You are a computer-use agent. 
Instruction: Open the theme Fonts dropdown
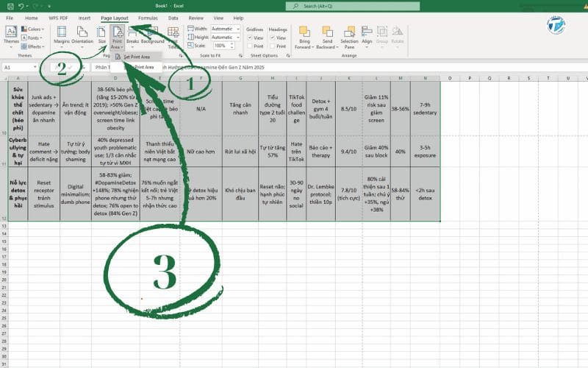click(32, 38)
